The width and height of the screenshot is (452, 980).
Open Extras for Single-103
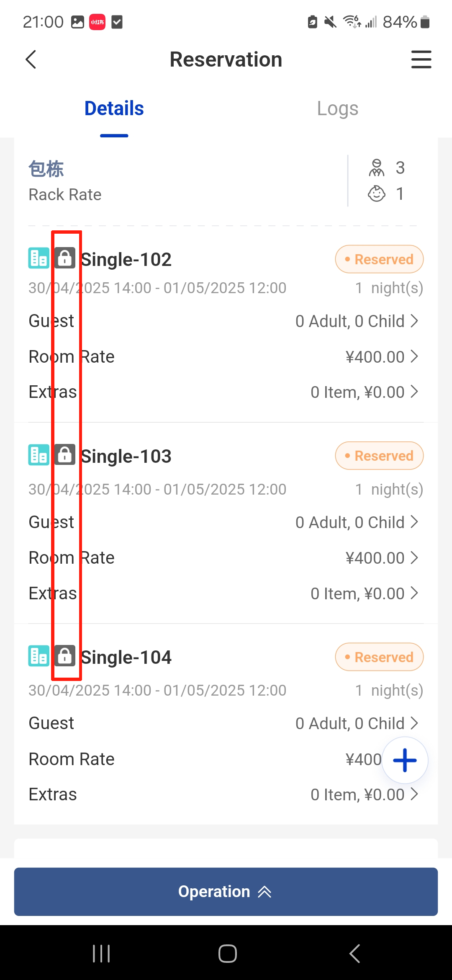pos(363,593)
